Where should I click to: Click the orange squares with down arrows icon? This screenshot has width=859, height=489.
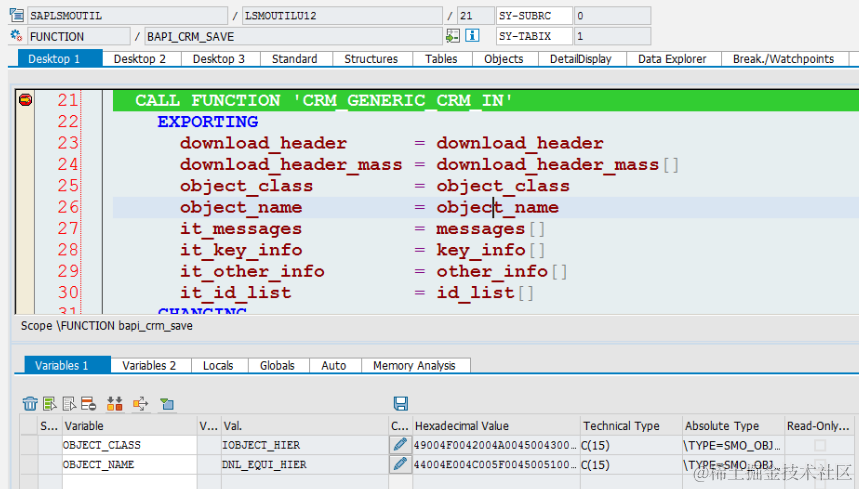(114, 404)
